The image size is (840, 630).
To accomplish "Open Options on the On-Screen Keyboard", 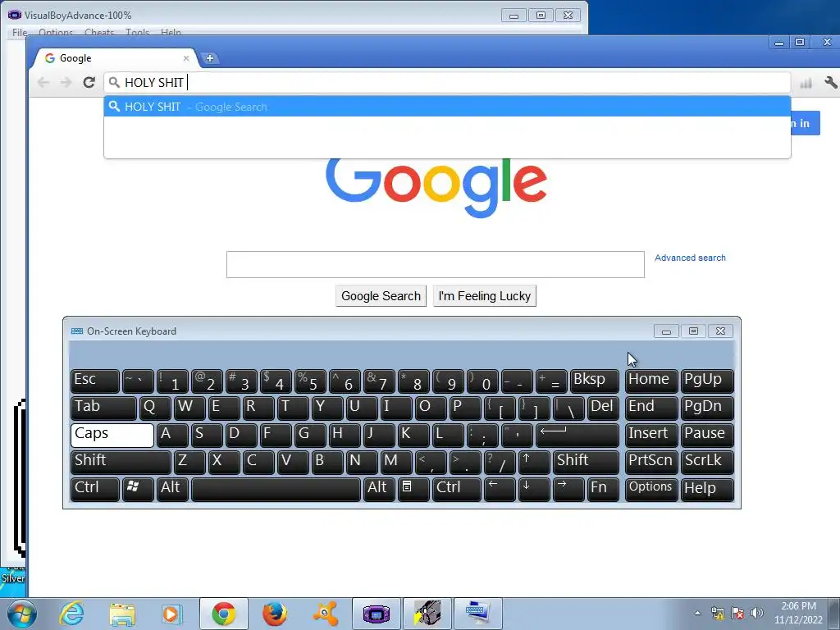I will click(651, 489).
